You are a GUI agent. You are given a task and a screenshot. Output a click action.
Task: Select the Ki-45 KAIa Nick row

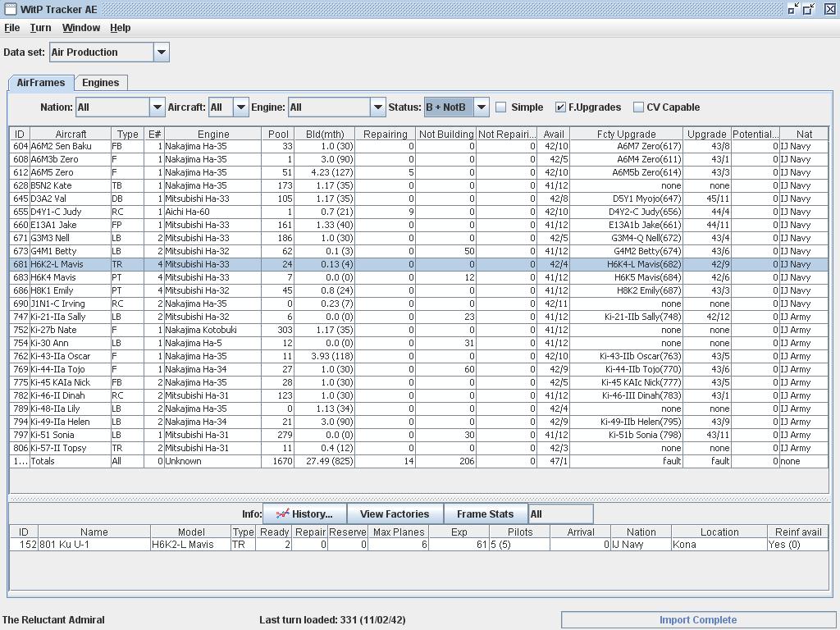(419, 382)
